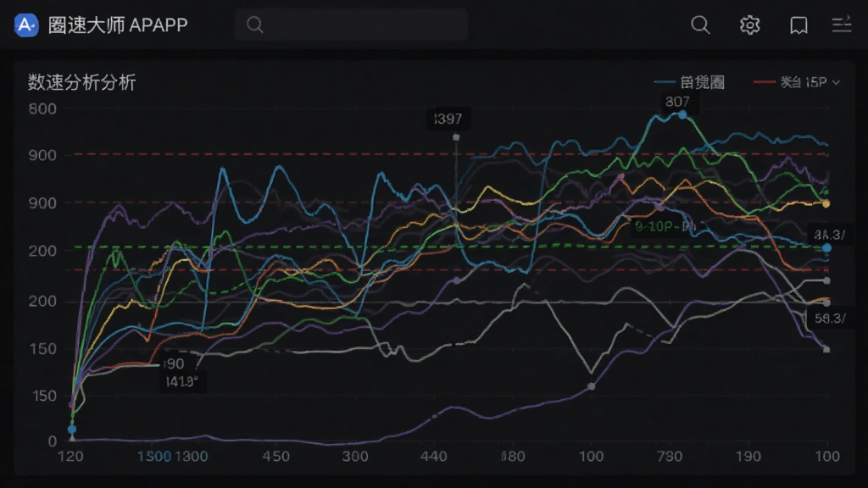The height and width of the screenshot is (488, 868).
Task: Click the blue A app logo
Action: (26, 25)
